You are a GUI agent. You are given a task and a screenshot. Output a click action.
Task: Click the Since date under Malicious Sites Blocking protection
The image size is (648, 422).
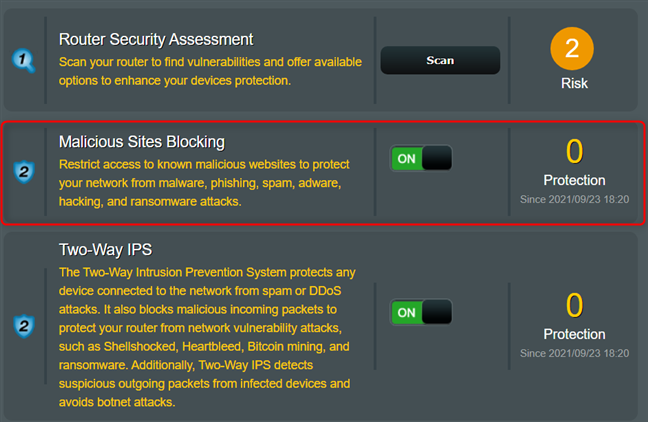(574, 200)
